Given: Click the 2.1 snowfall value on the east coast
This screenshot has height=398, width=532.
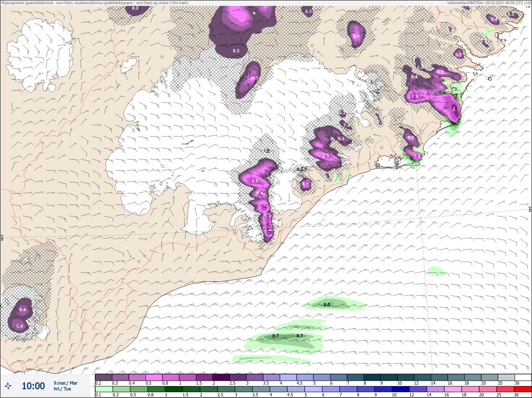Looking at the screenshot, I should point(456,110).
